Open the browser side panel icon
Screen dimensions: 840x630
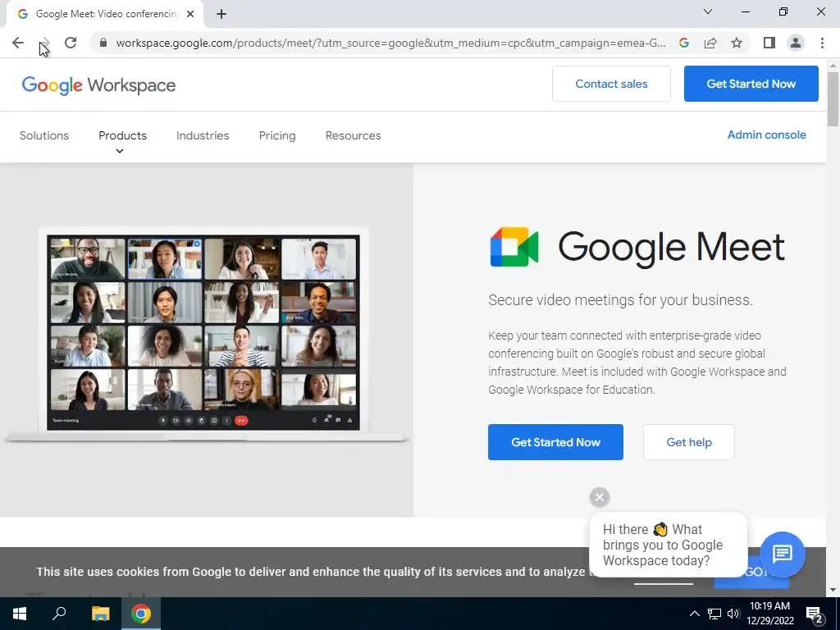(x=769, y=43)
